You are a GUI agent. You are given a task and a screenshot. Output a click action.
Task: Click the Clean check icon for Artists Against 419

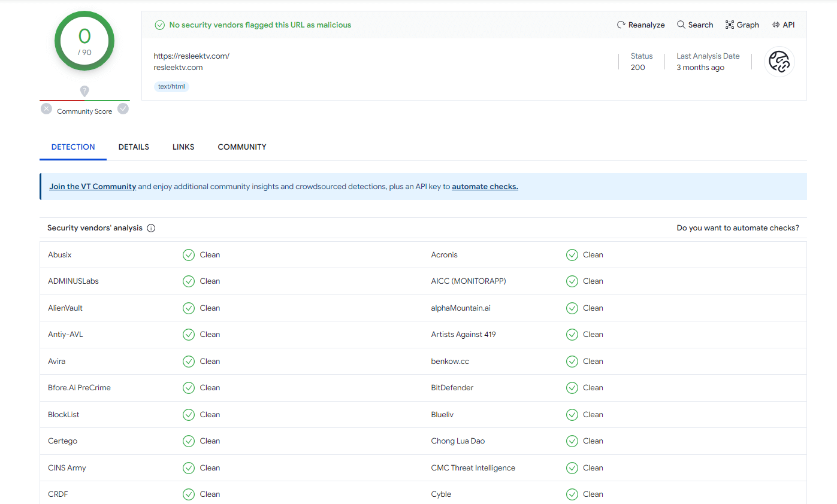tap(572, 335)
